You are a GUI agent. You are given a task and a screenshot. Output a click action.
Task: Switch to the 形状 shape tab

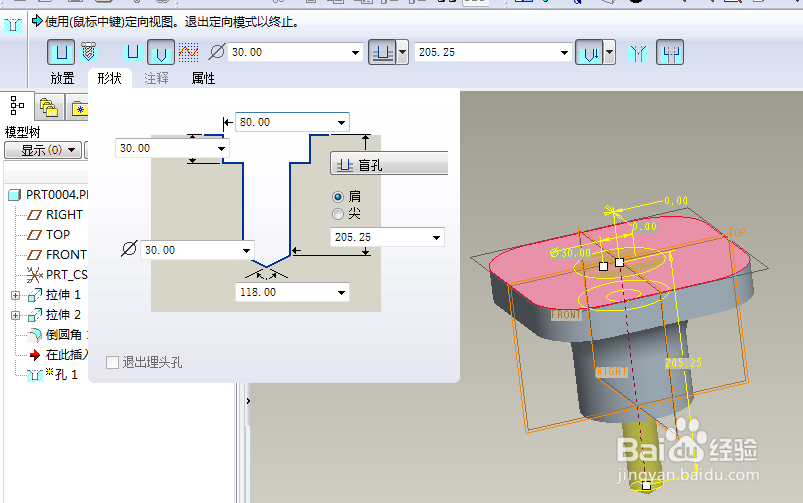(110, 78)
